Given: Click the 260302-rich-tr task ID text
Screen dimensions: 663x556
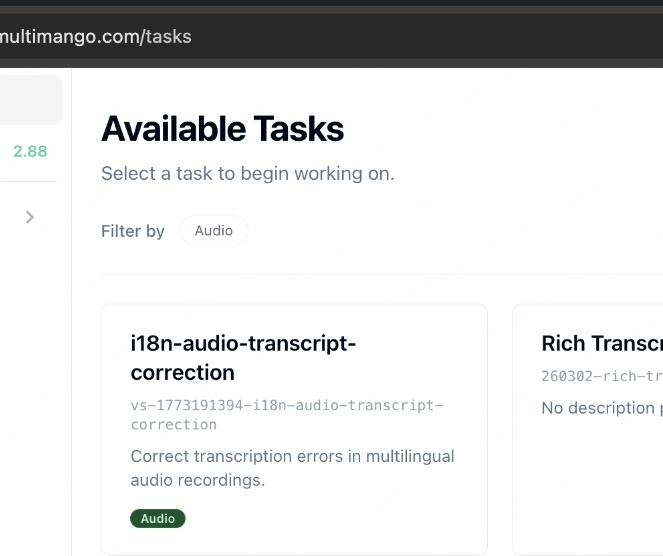Looking at the screenshot, I should 602,376.
